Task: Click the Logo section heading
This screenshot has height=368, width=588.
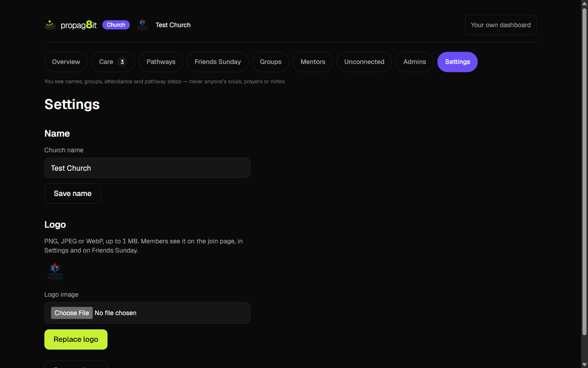Action: click(55, 224)
